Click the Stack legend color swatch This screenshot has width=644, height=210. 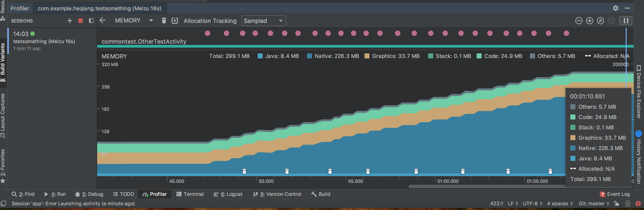coord(430,56)
